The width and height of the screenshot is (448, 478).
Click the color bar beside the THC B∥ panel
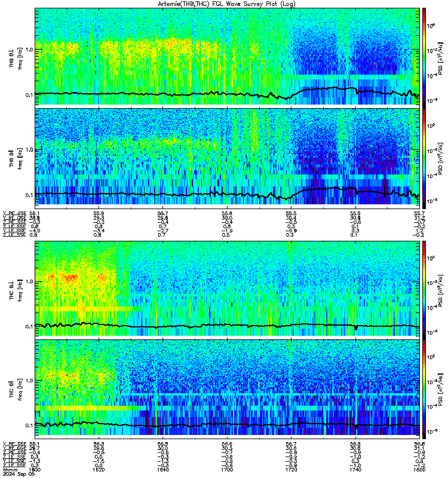click(424, 390)
